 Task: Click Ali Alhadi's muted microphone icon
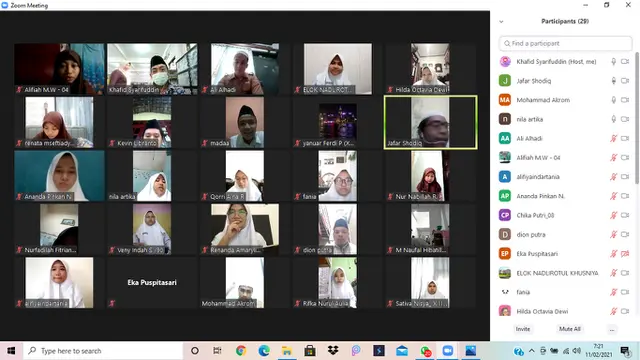613,138
